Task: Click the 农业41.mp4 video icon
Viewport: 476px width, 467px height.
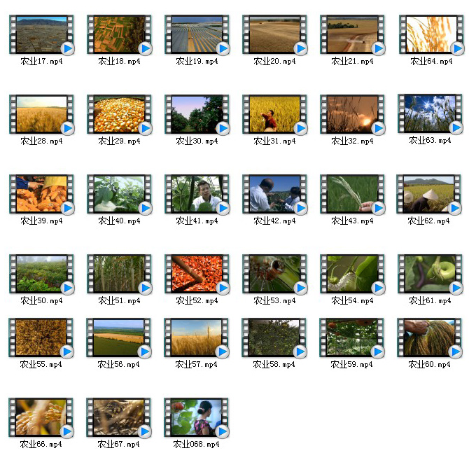Action: [197, 195]
